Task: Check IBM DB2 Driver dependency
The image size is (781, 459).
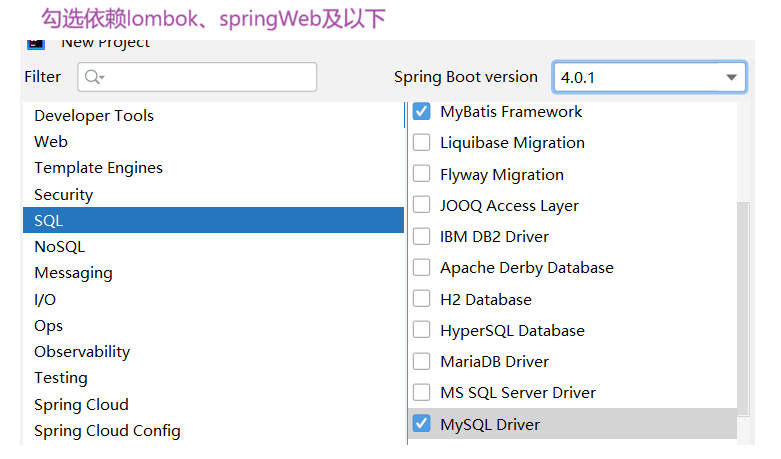Action: pyautogui.click(x=421, y=236)
